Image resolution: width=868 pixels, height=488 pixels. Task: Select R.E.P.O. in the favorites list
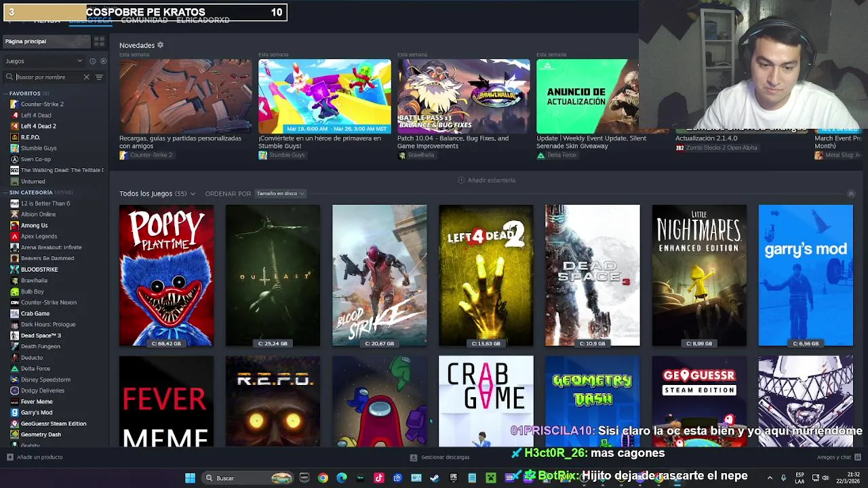coord(31,137)
